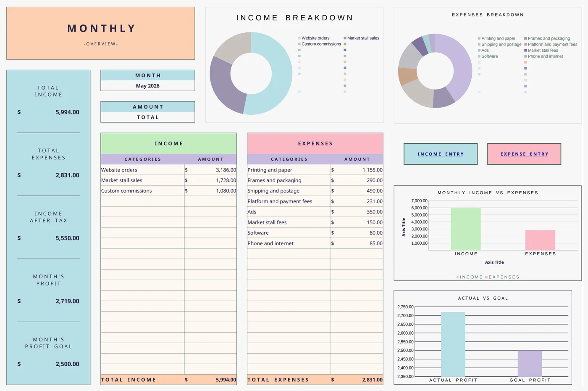
Task: Click the 1,080.00 income amount
Action: click(210, 191)
